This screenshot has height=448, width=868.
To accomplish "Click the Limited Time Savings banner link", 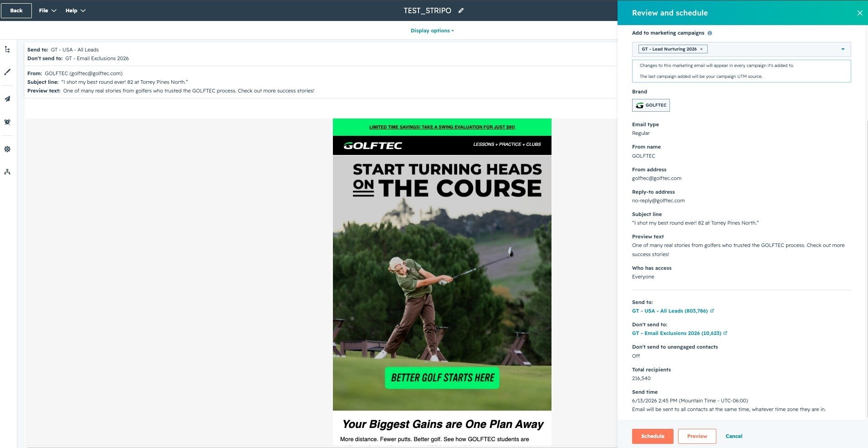I will click(x=442, y=127).
